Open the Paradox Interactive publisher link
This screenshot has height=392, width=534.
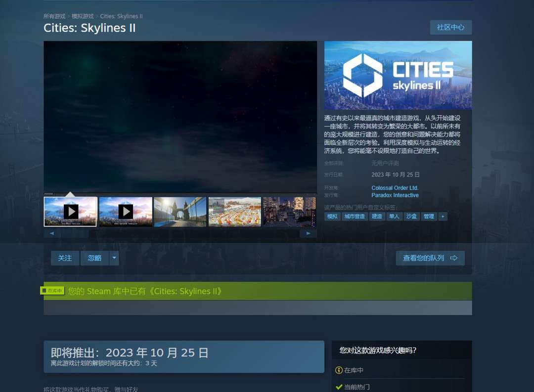click(x=395, y=195)
